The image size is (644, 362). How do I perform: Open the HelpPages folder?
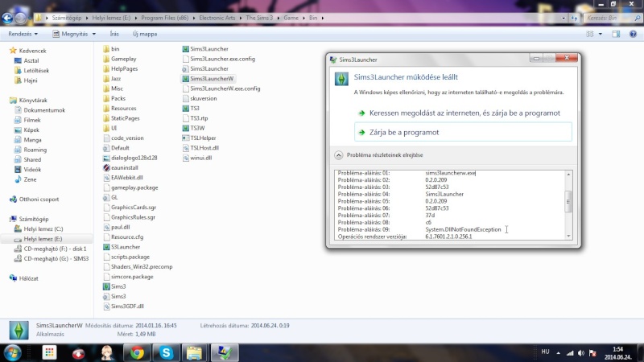[120, 68]
